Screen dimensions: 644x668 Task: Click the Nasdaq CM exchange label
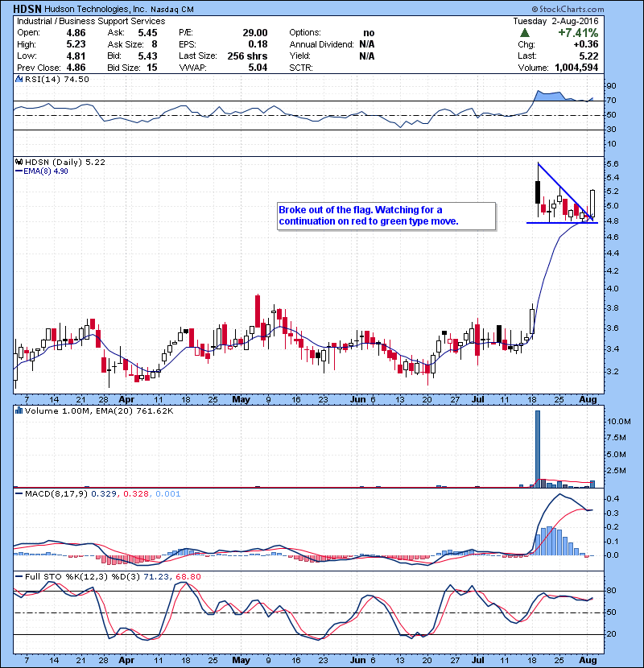click(x=172, y=10)
